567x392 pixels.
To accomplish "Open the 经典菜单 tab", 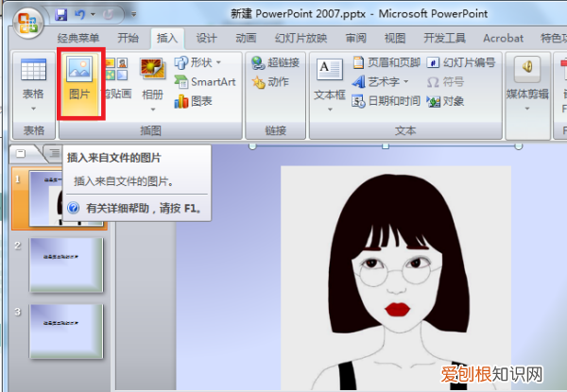I will [78, 38].
